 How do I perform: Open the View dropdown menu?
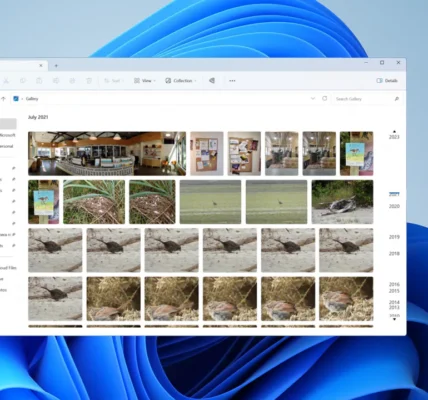click(x=145, y=81)
